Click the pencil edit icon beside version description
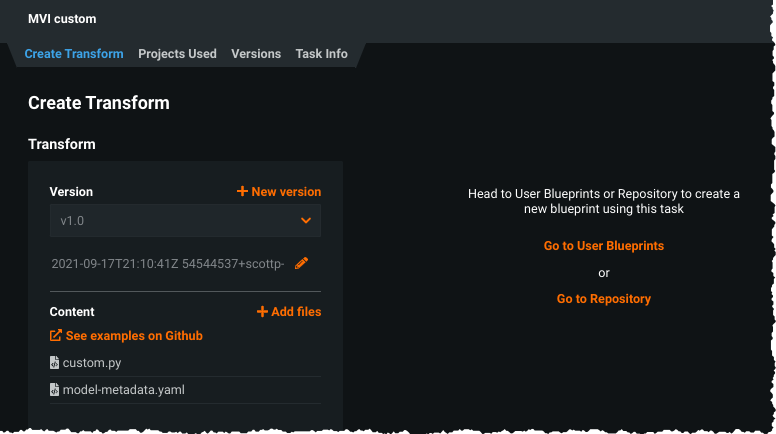Viewport: 776px width, 434px height. (301, 263)
